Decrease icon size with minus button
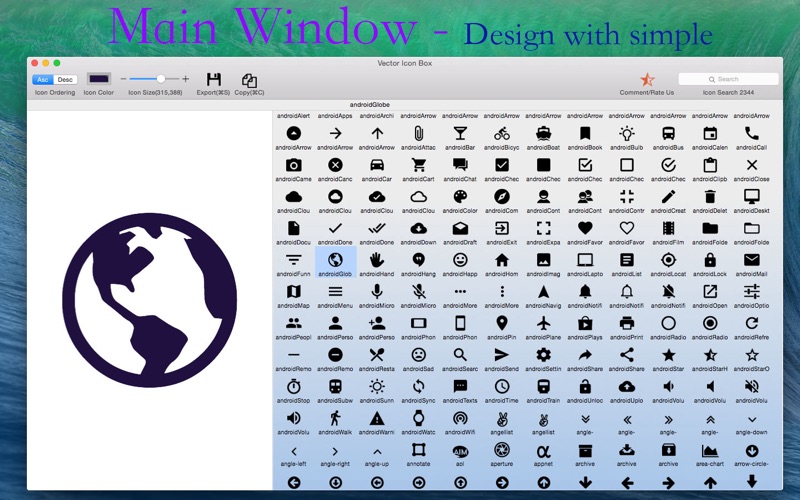Viewport: 800px width, 500px height. click(x=123, y=79)
